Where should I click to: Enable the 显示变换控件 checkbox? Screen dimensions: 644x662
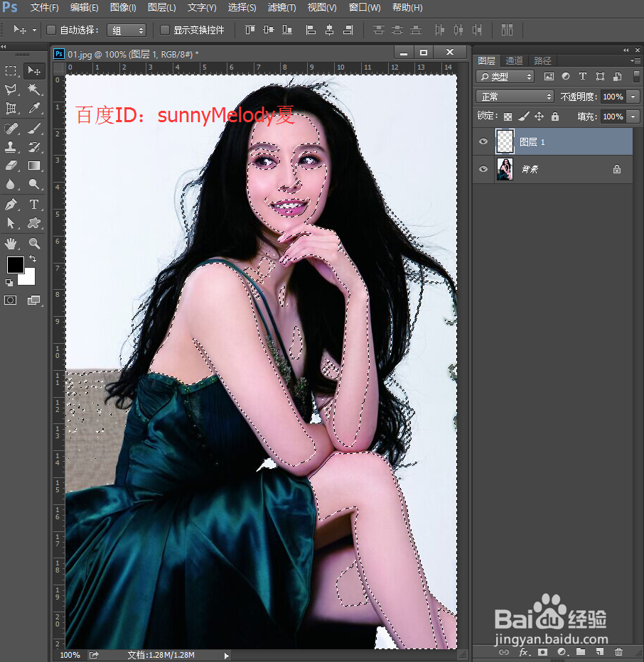165,30
